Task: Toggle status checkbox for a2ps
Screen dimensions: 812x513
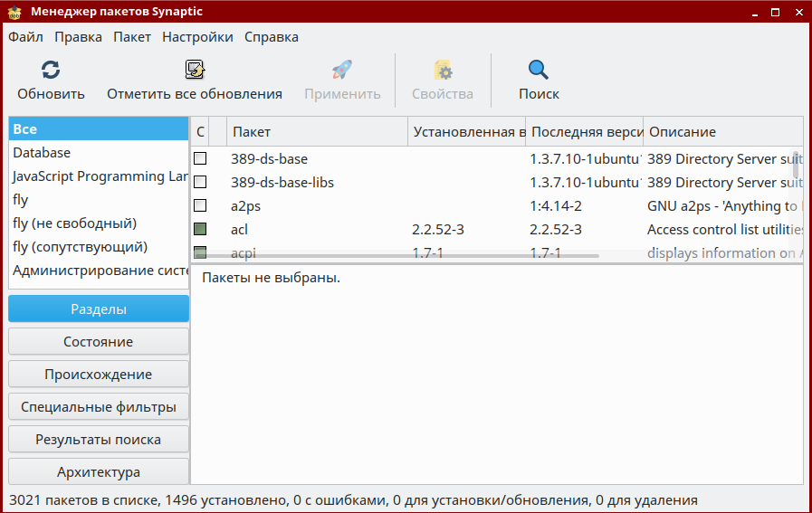Action: pyautogui.click(x=200, y=205)
